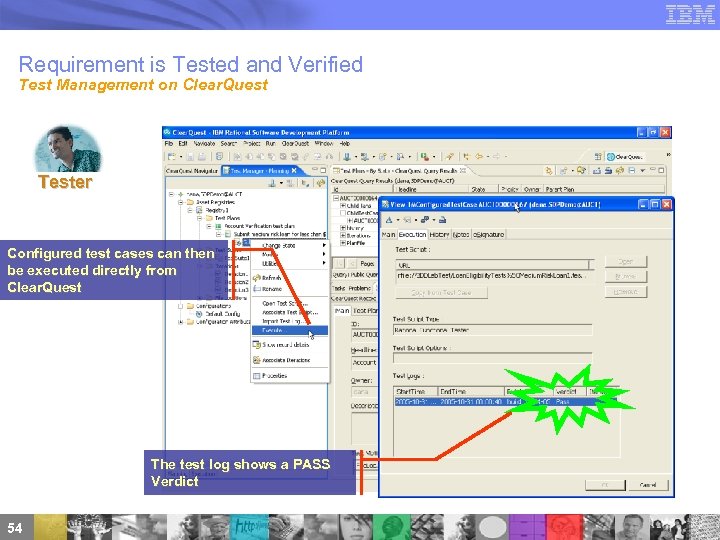Click the Open Perspective icon

pos(597,157)
